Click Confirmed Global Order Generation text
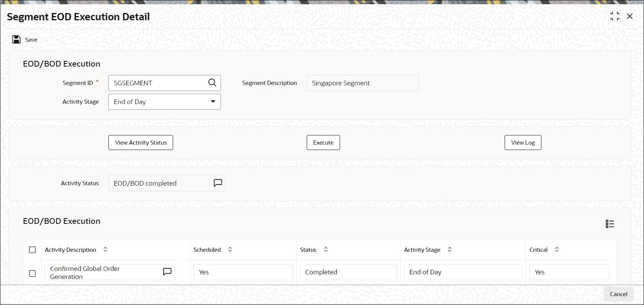 click(85, 272)
